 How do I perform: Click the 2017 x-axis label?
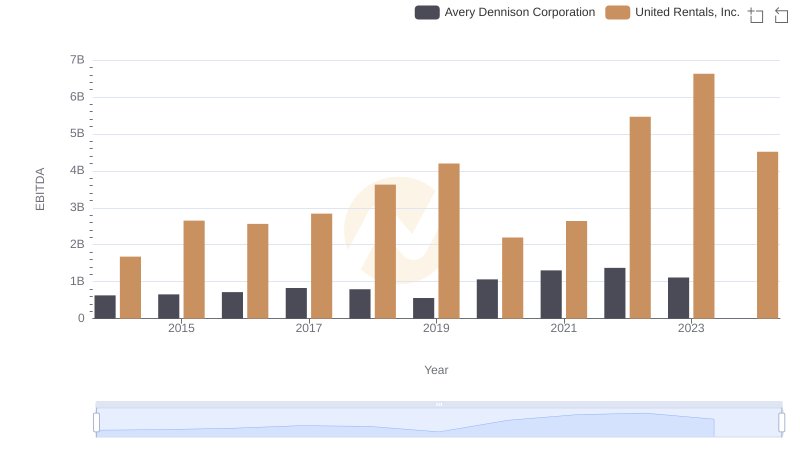pyautogui.click(x=309, y=328)
